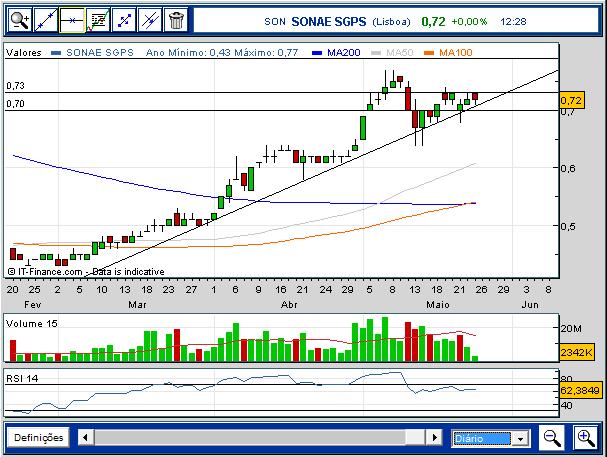Click the 2342K volume value tag

pos(576,352)
